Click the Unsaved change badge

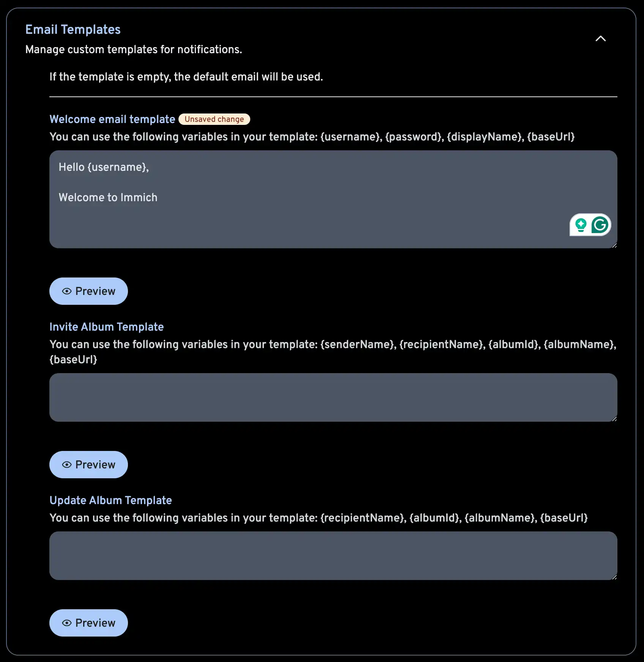(214, 119)
